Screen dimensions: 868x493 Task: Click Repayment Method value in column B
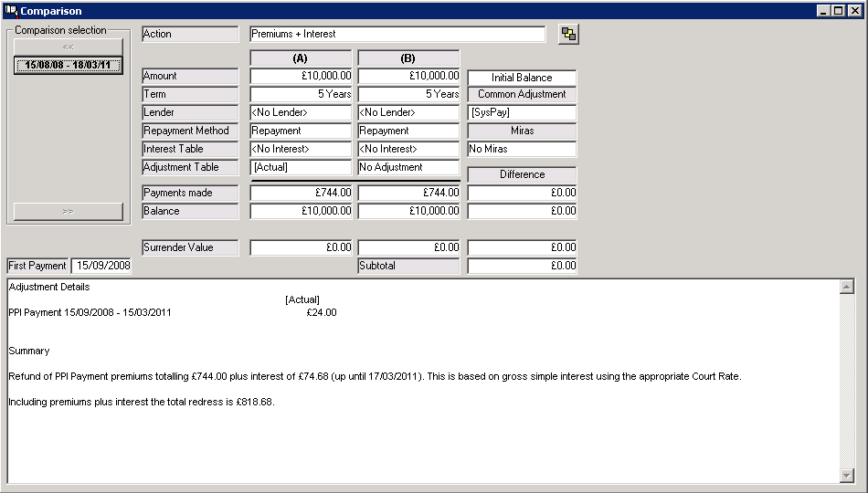click(x=408, y=131)
